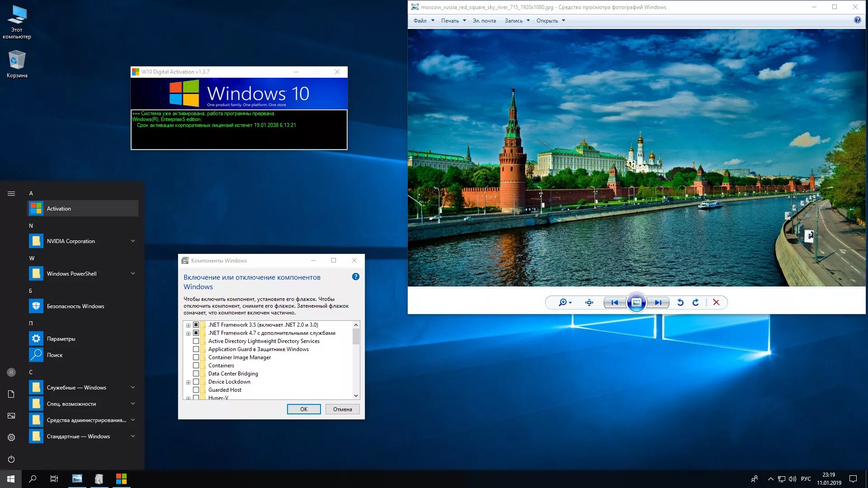Open Power button in Start menu

11,459
